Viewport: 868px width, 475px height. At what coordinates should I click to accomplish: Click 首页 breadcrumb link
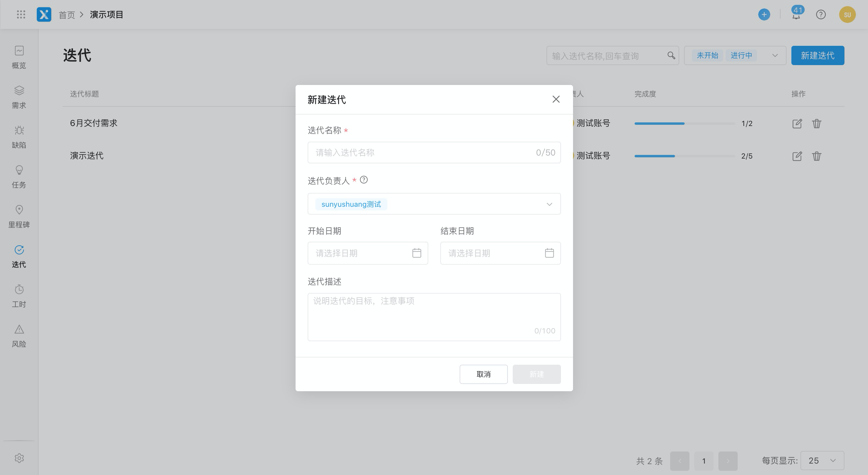coord(67,15)
